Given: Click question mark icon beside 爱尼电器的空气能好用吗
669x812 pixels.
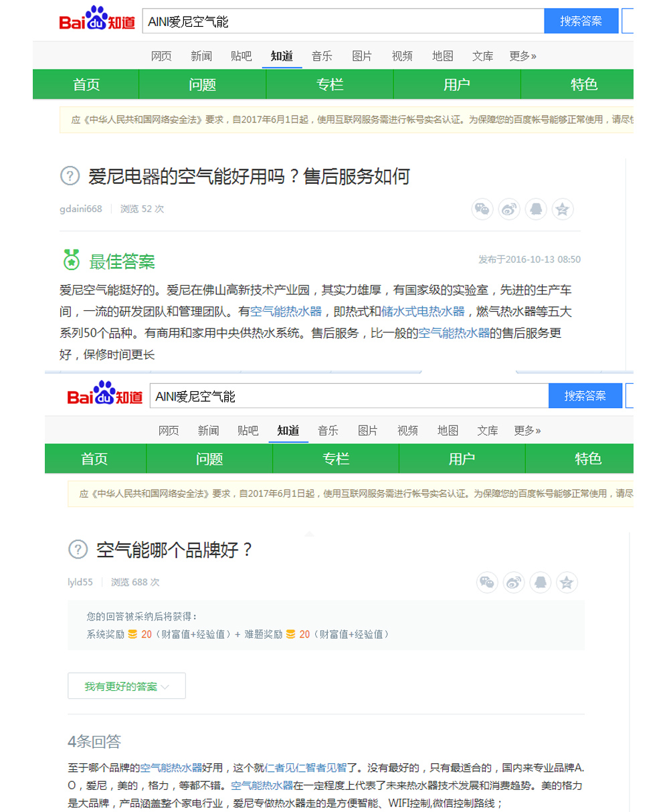Looking at the screenshot, I should [x=70, y=177].
